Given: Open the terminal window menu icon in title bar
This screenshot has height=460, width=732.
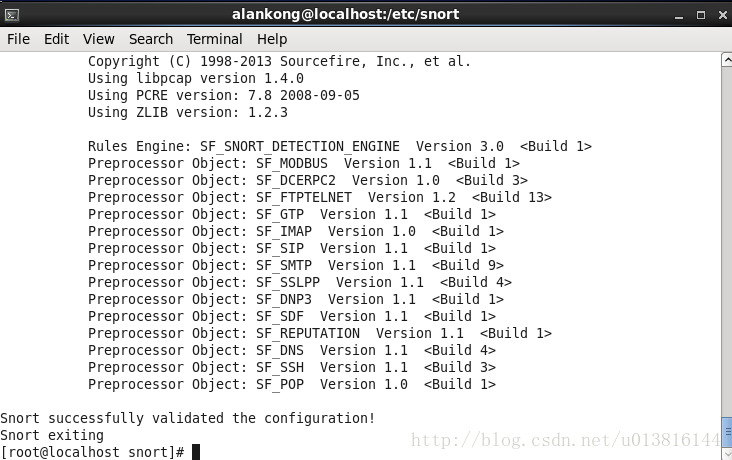Looking at the screenshot, I should [x=12, y=15].
